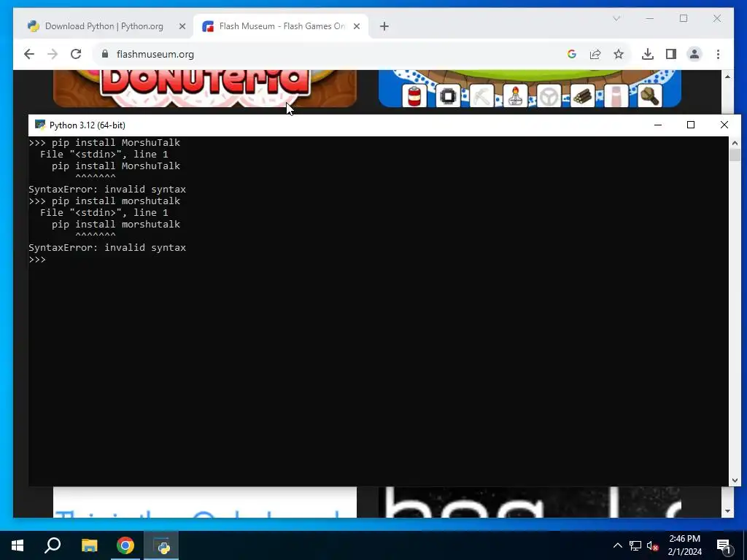
Task: Click first 'pip install MorshuTalk' command line
Action: pos(104,142)
